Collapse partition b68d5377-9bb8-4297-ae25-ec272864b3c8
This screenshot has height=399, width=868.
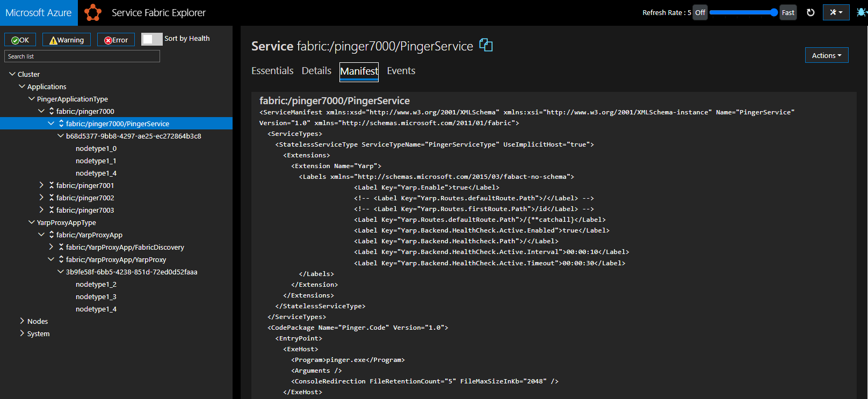tap(61, 136)
